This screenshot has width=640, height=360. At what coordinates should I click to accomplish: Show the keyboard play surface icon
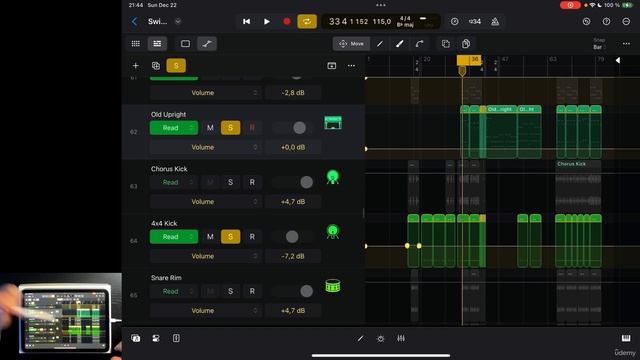[626, 338]
